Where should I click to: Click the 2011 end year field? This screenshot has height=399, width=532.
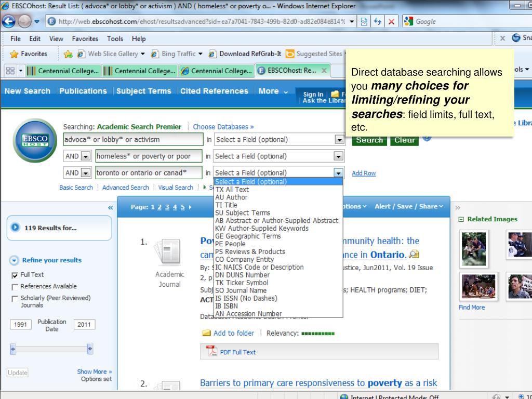[85, 324]
